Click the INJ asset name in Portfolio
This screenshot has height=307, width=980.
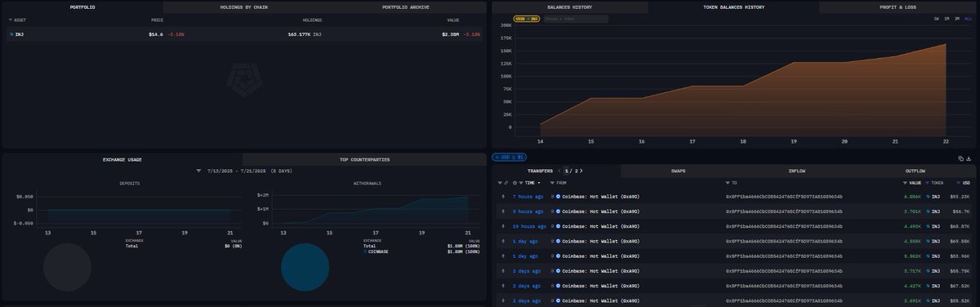coord(20,34)
